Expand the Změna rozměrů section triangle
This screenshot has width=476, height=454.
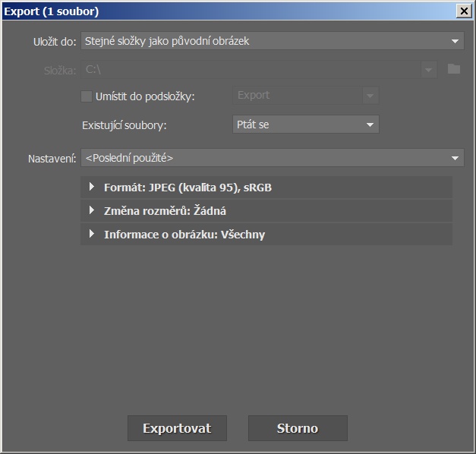pos(92,211)
